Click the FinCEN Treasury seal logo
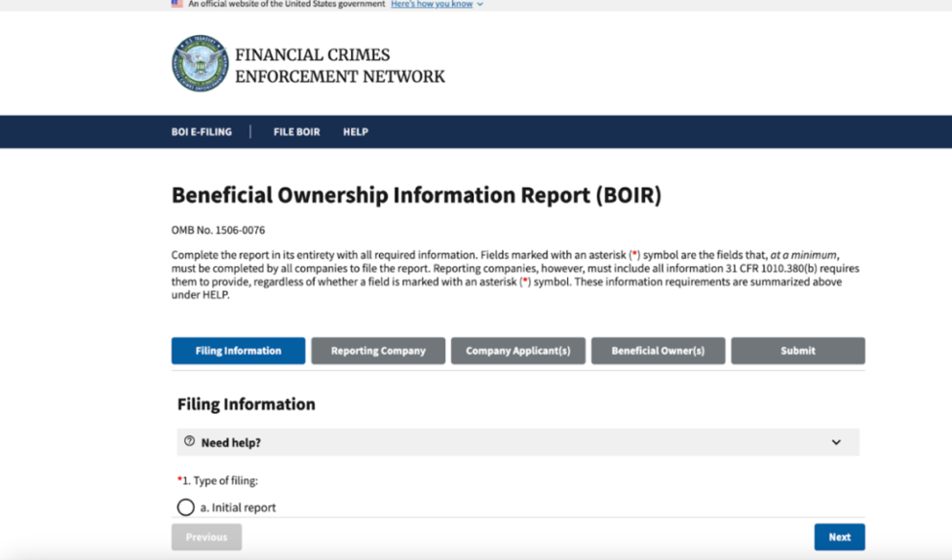Screen dimensions: 952x560 point(201,63)
